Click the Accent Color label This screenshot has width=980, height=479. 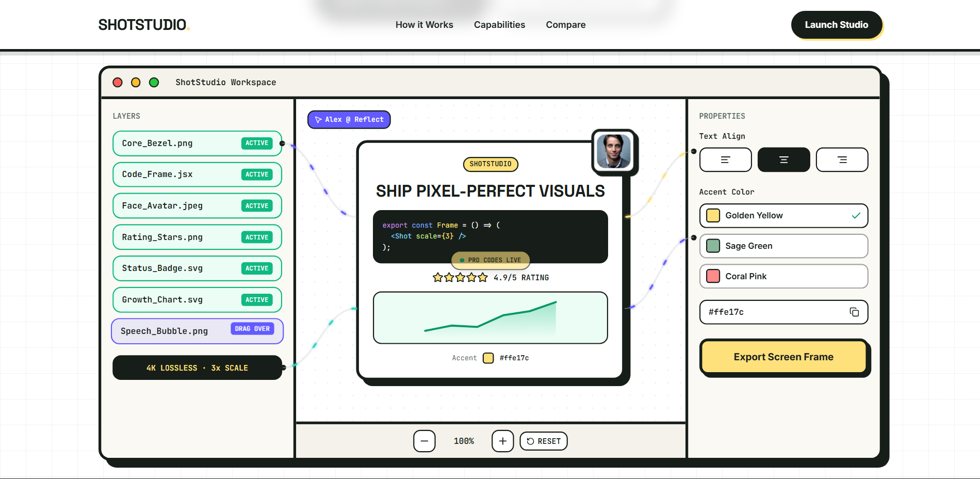[727, 192]
